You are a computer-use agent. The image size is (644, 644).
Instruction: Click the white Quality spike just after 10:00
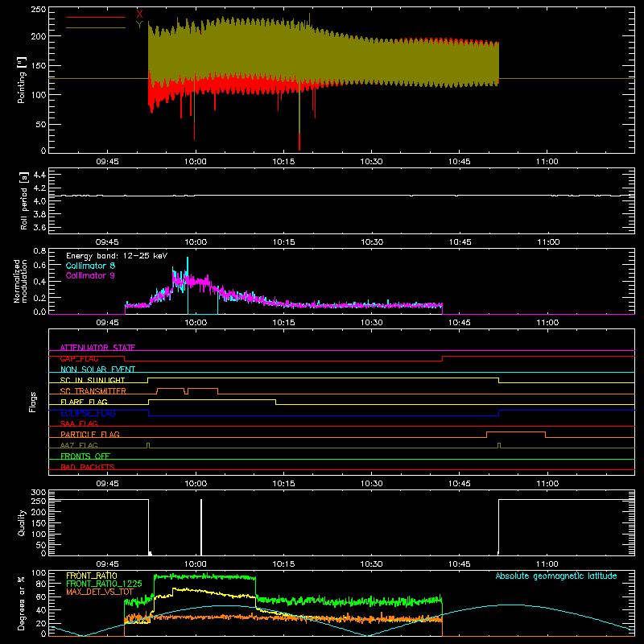pyautogui.click(x=201, y=527)
